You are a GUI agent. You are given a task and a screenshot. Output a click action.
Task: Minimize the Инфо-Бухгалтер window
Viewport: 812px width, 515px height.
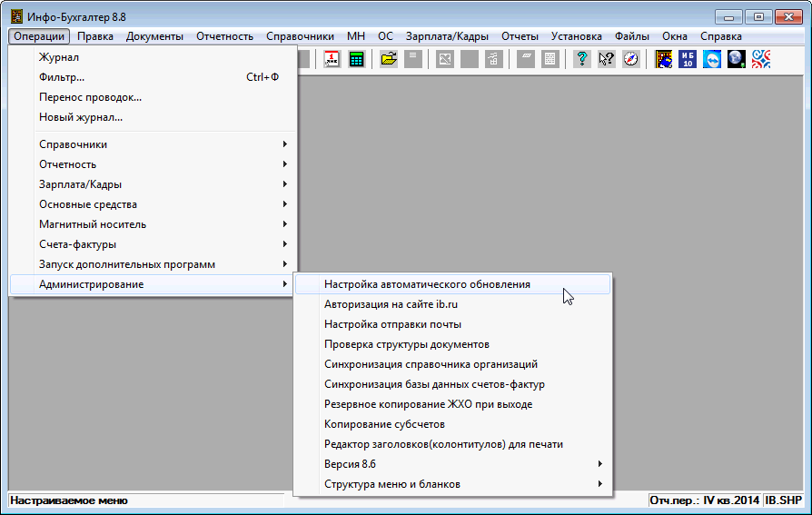point(728,17)
